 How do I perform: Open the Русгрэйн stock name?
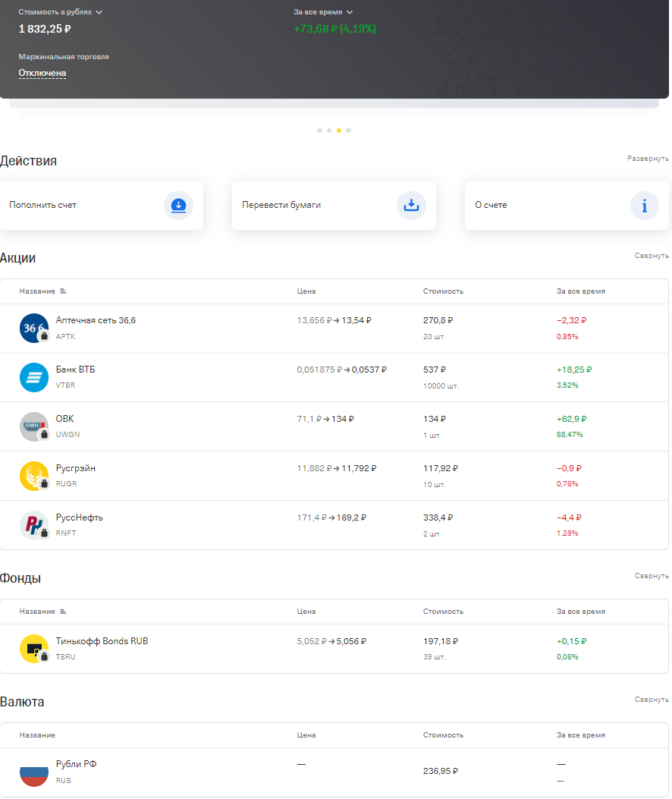75,468
